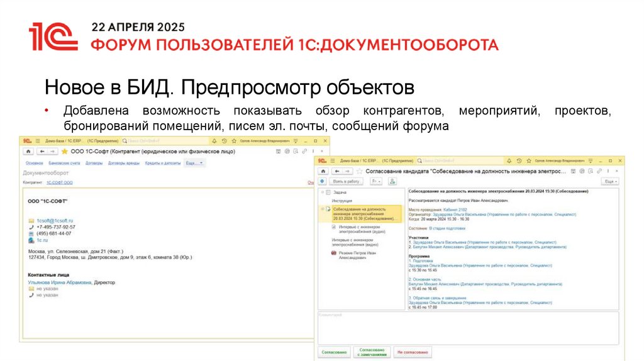Open Договоры tab
This screenshot has height=361, width=644.
94,163
